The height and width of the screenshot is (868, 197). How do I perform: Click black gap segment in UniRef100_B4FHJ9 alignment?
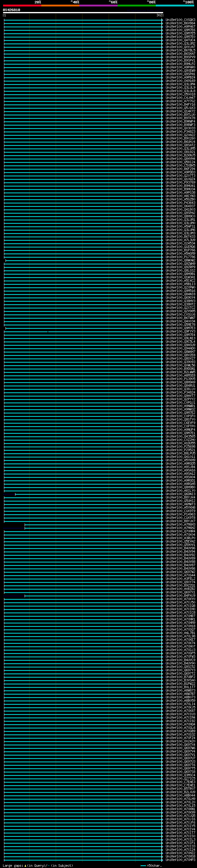click(x=14, y=596)
